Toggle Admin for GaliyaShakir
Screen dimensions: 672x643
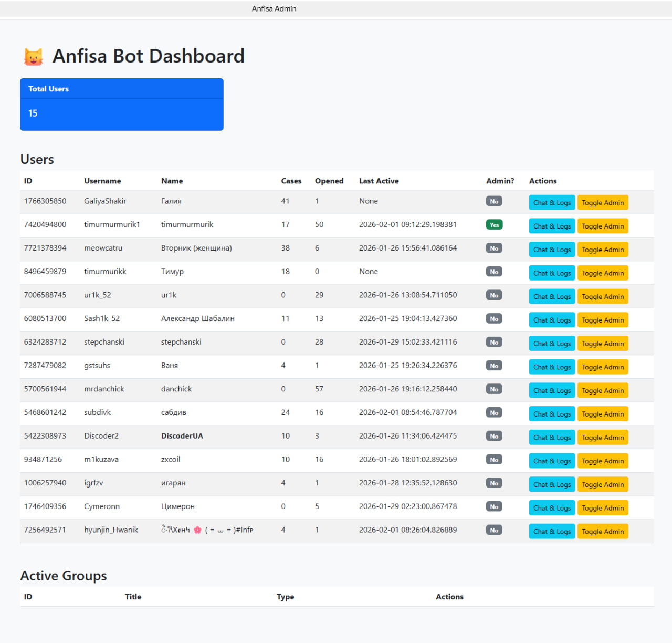coord(603,203)
